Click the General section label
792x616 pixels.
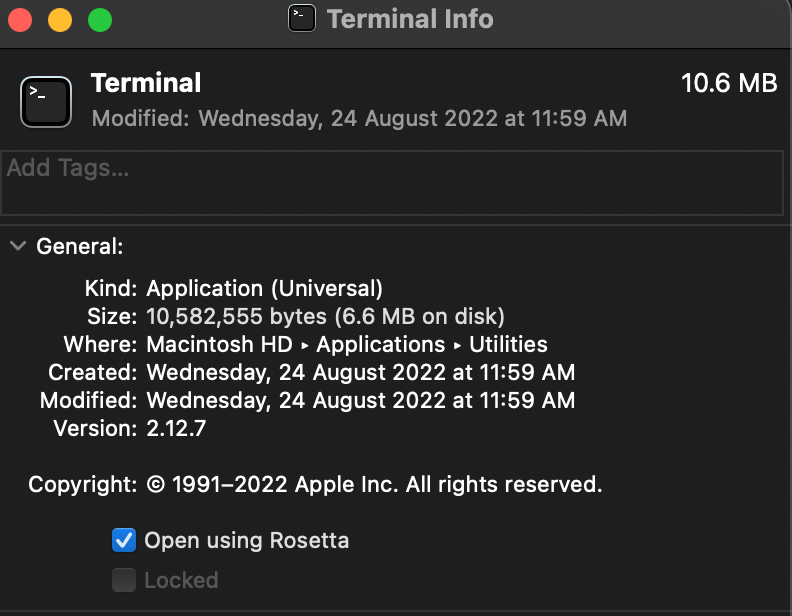(80, 246)
